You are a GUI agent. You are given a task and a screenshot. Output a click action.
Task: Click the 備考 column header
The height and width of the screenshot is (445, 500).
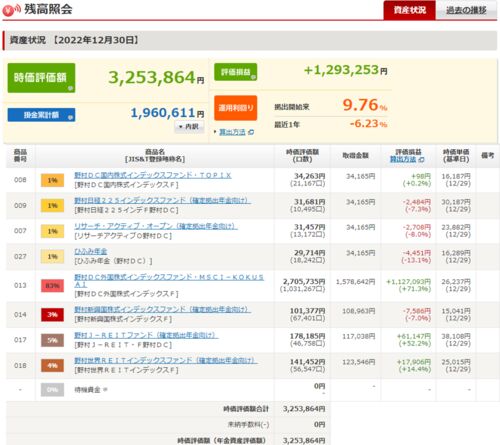click(487, 155)
